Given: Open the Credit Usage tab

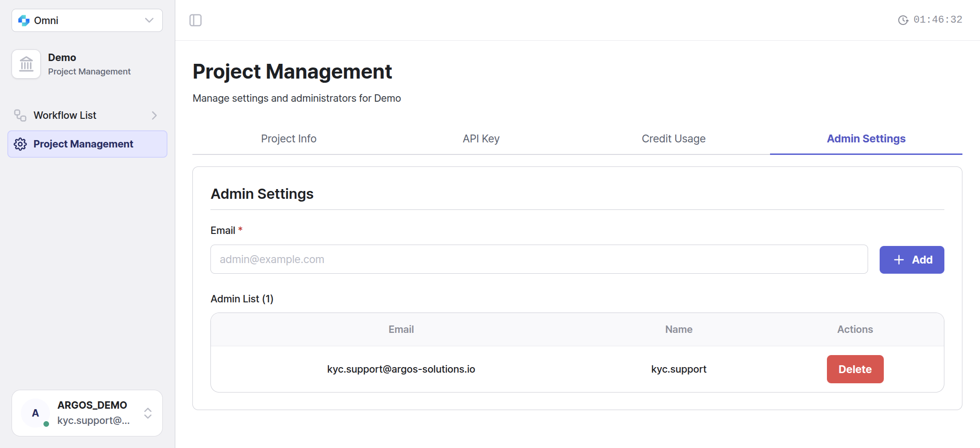Looking at the screenshot, I should coord(673,139).
